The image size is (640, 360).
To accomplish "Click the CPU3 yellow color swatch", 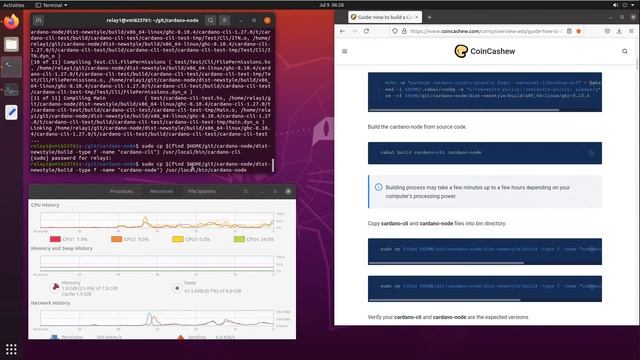I will (x=178, y=239).
